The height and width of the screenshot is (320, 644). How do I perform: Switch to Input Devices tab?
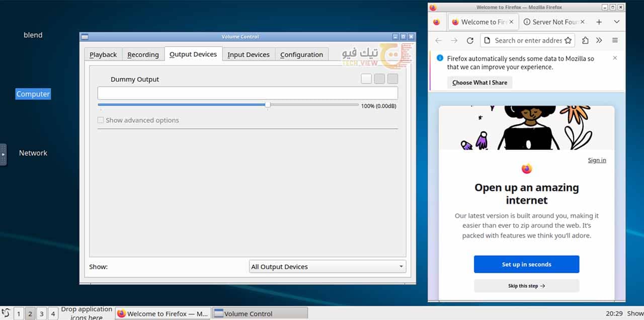click(x=249, y=54)
